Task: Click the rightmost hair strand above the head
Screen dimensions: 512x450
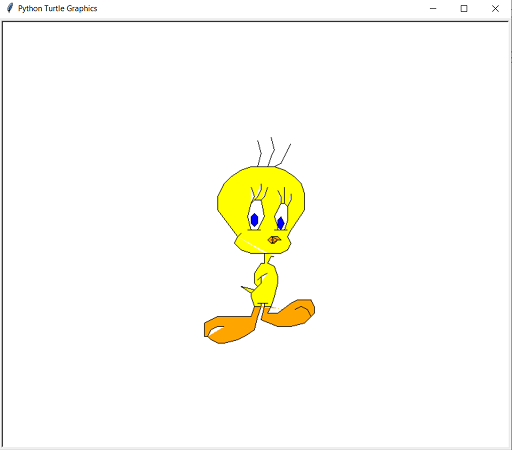Action: point(283,155)
